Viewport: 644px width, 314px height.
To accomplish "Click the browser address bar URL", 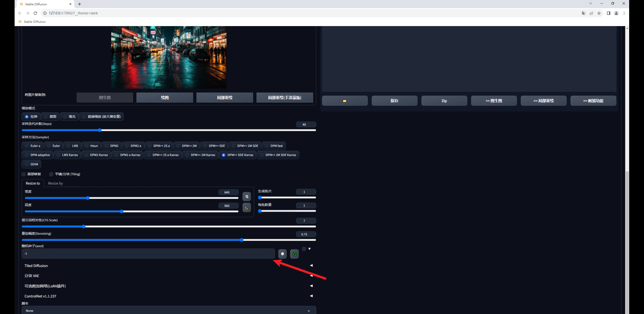I will 73,13.
